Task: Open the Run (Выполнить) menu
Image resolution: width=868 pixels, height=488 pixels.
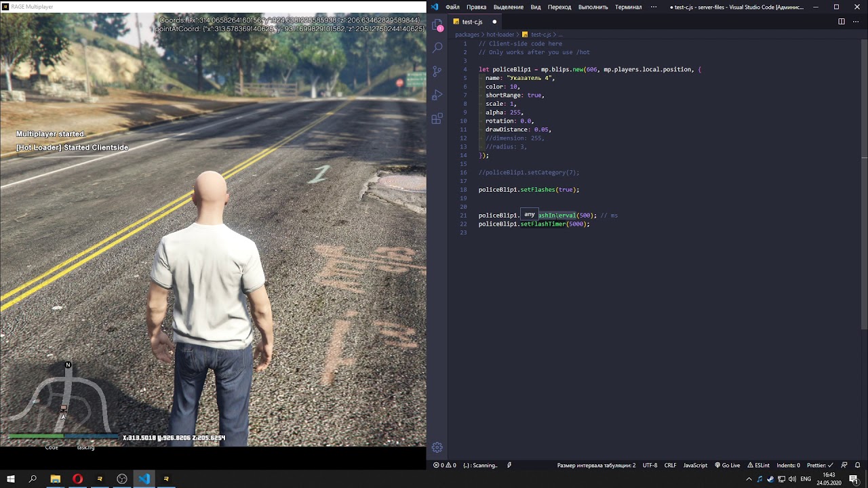Action: point(593,7)
